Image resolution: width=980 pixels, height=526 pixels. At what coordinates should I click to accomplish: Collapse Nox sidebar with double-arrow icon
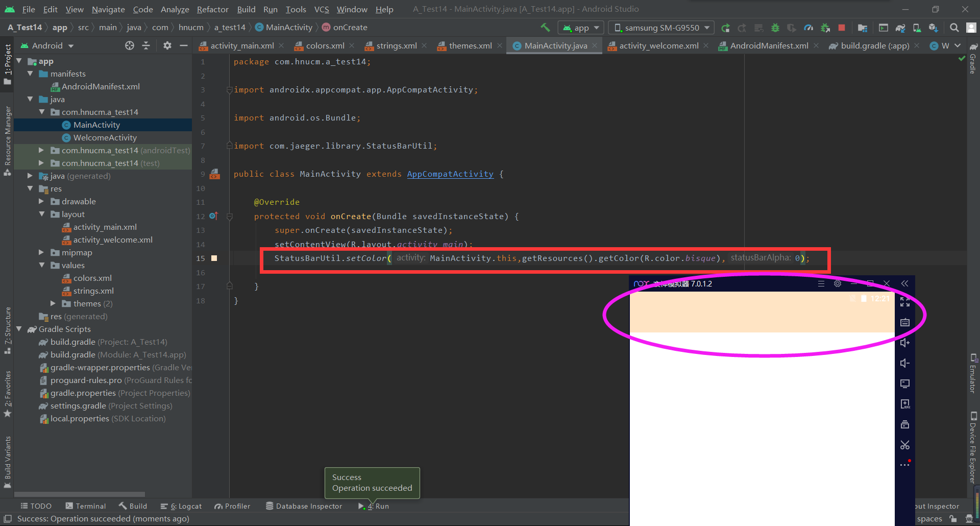pyautogui.click(x=905, y=283)
